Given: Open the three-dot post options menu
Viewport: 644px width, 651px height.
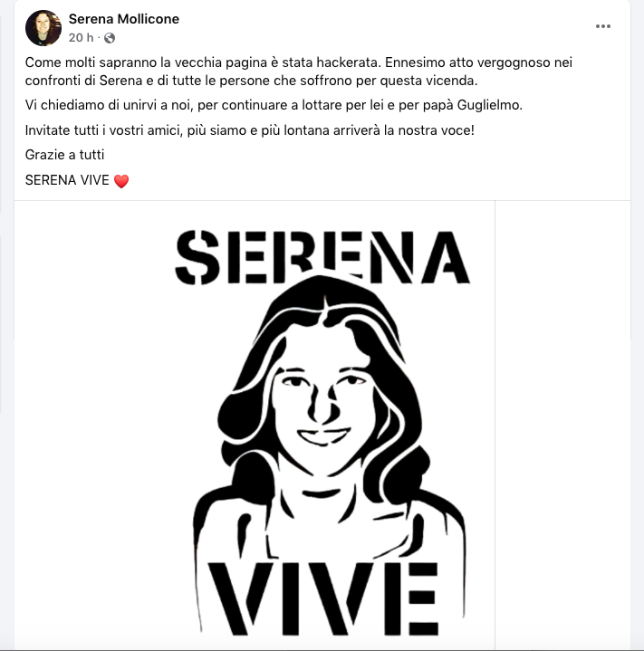Looking at the screenshot, I should (603, 26).
